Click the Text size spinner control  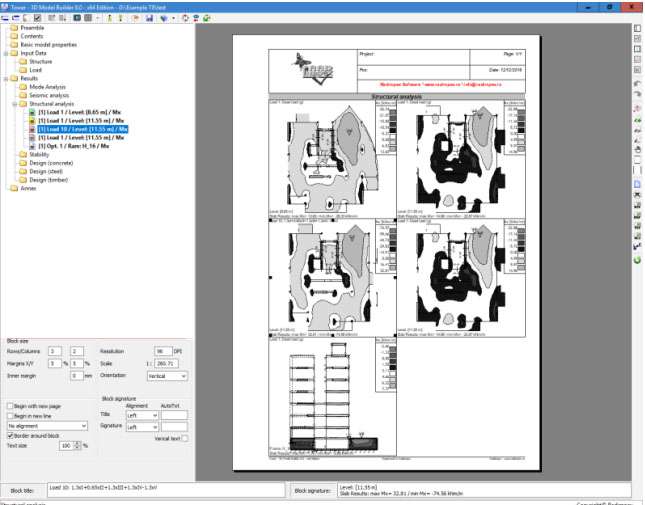coord(79,445)
